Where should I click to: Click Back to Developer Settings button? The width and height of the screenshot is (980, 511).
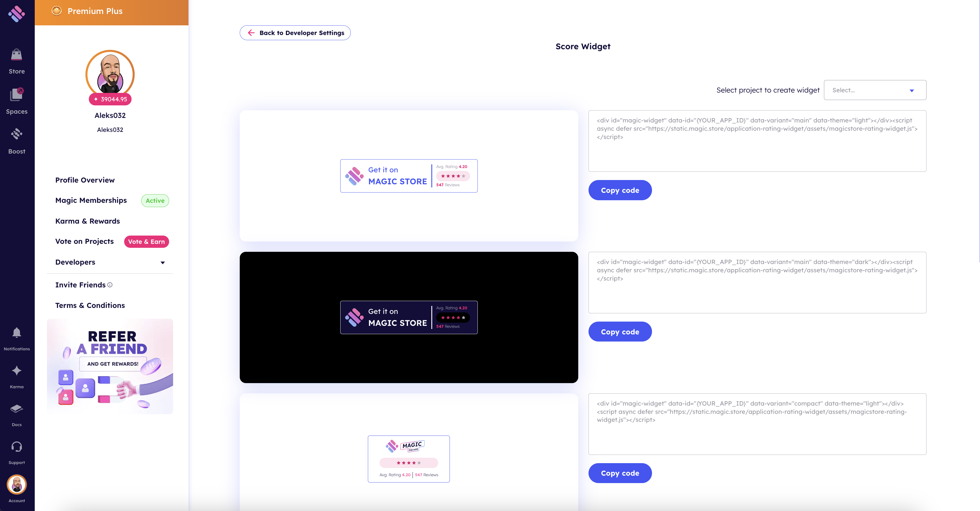pyautogui.click(x=295, y=33)
